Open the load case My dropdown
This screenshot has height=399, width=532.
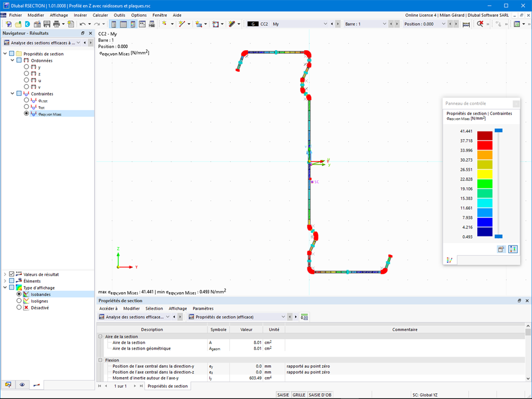click(325, 24)
